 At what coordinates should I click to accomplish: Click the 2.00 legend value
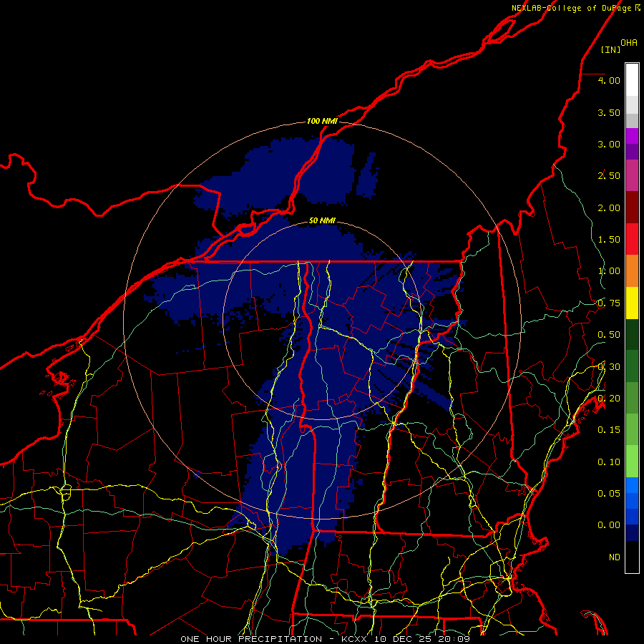[x=609, y=208]
